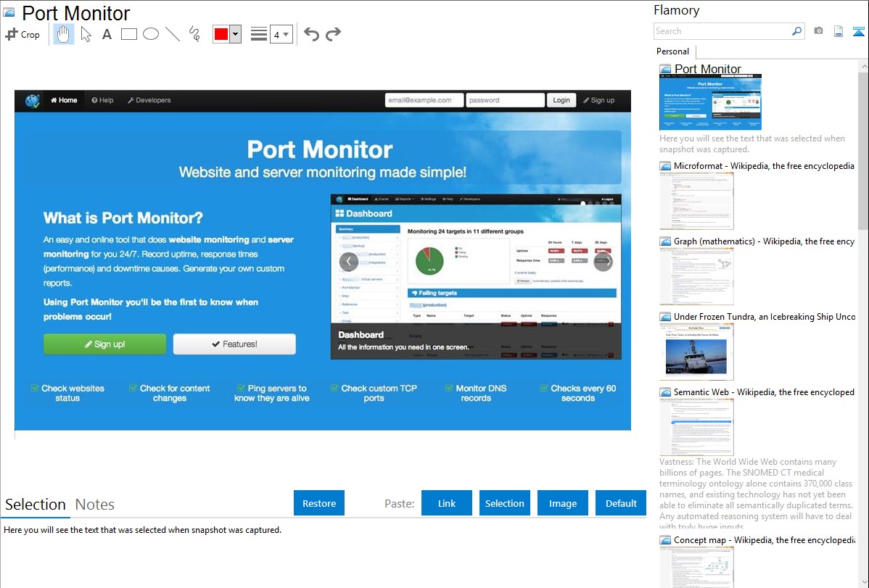Choose the arrow pointer tool
869x588 pixels.
point(86,34)
